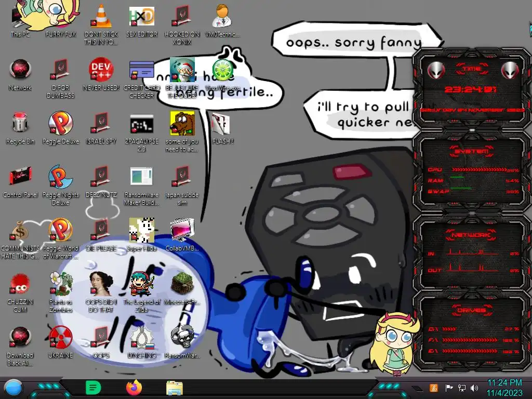Open the HOOKED ON XONIX shortcut
Image resolution: width=532 pixels, height=399 pixels.
coord(182,24)
